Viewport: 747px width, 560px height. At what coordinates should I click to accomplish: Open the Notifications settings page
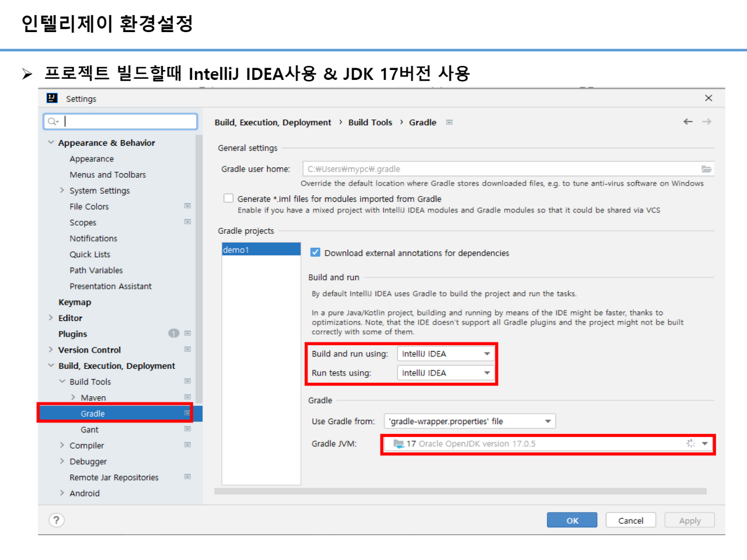93,238
